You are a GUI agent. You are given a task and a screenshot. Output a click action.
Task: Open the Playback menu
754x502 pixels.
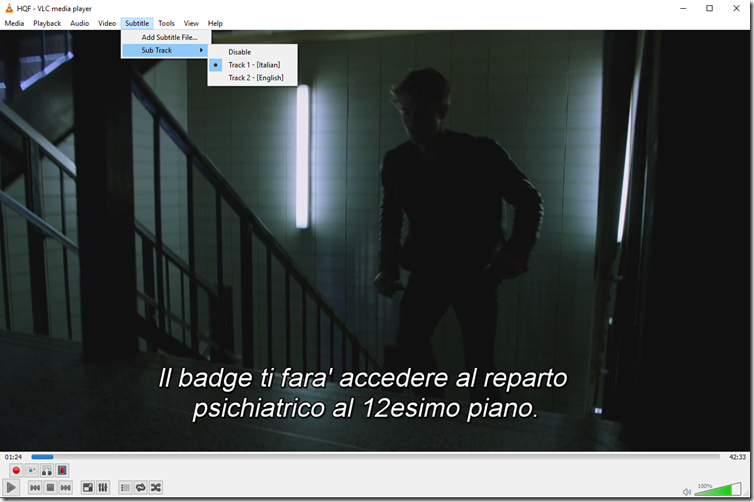click(x=47, y=23)
